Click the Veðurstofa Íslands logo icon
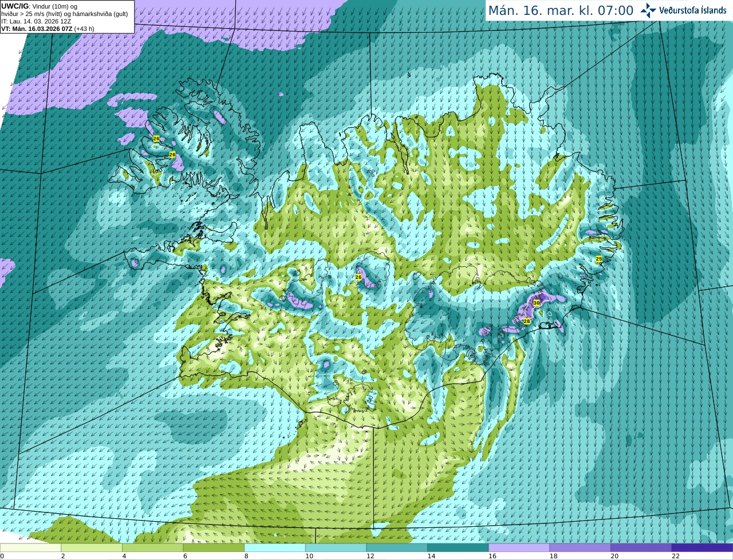The image size is (733, 560). [648, 10]
